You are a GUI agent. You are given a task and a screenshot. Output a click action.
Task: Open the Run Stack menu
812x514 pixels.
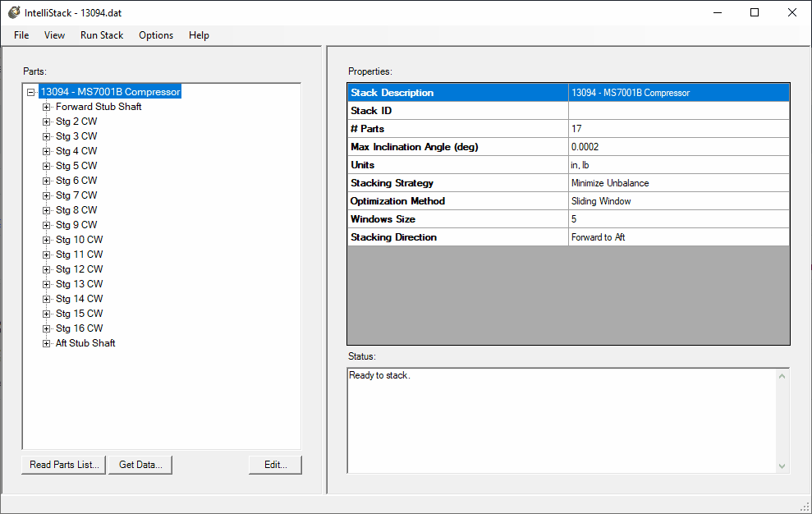[102, 35]
